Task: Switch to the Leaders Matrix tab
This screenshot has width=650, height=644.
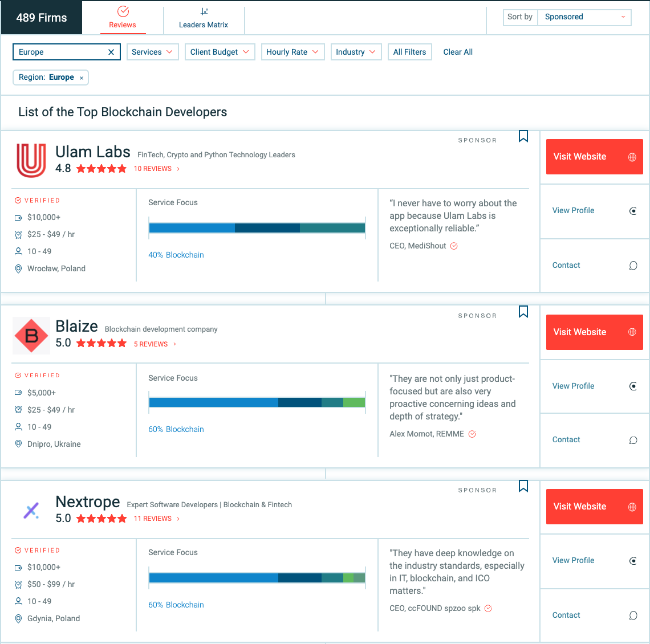Action: 204,18
